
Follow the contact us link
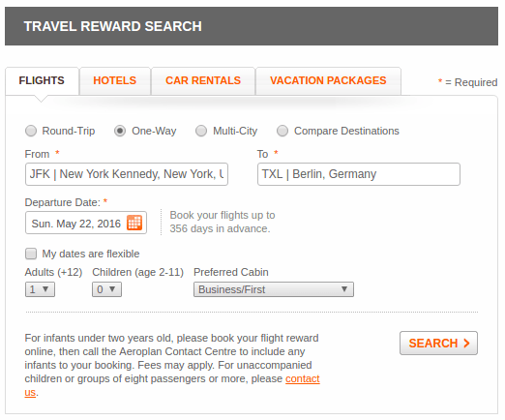pos(303,378)
